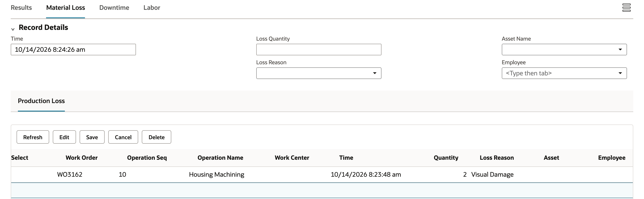This screenshot has width=644, height=199.
Task: Click the Cancel button
Action: tap(123, 137)
